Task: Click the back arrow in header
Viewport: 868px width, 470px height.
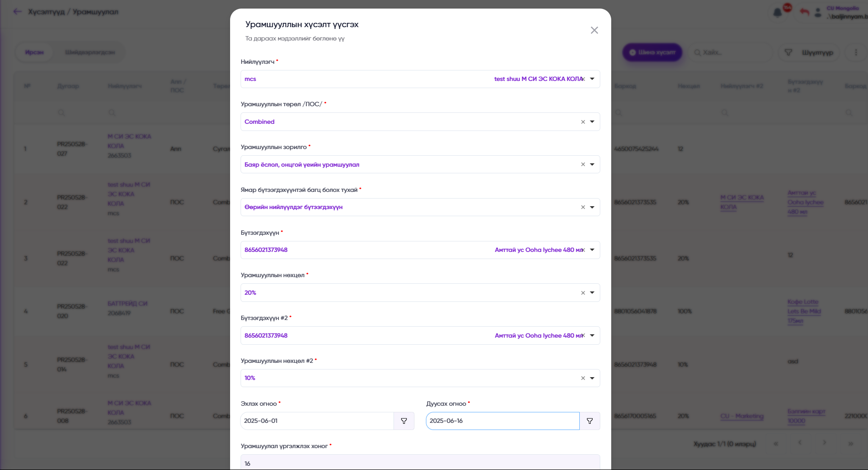Action: coord(18,12)
